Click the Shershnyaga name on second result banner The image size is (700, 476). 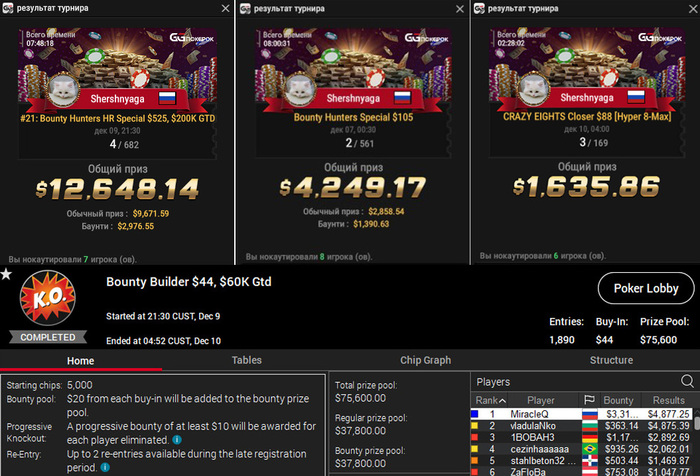tap(353, 98)
